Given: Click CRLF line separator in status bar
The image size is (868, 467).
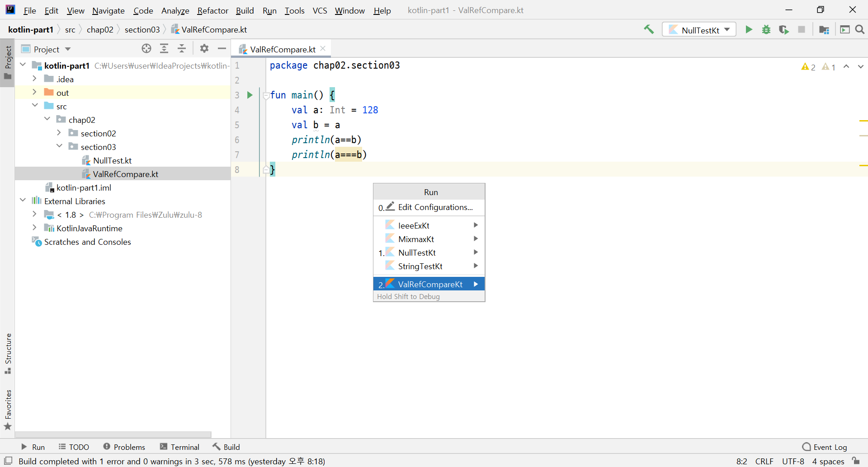Looking at the screenshot, I should pos(764,461).
